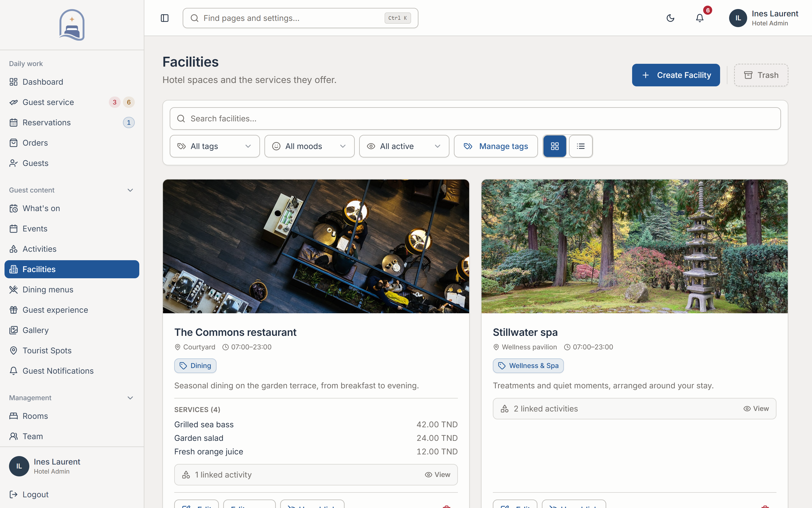Open the All active dropdown
The image size is (812, 508).
click(x=404, y=146)
